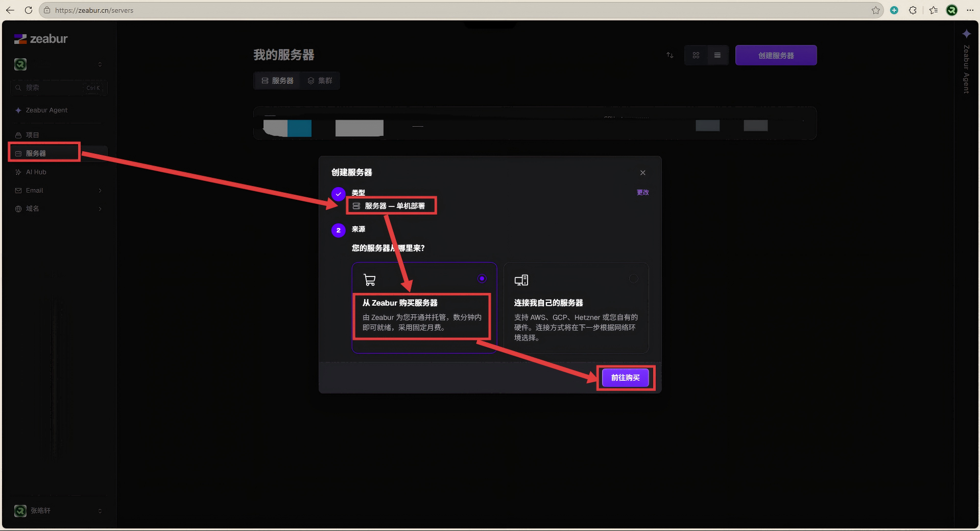Viewport: 980px width, 531px height.
Task: Open Zeabur Agent in the sidebar
Action: pos(59,110)
